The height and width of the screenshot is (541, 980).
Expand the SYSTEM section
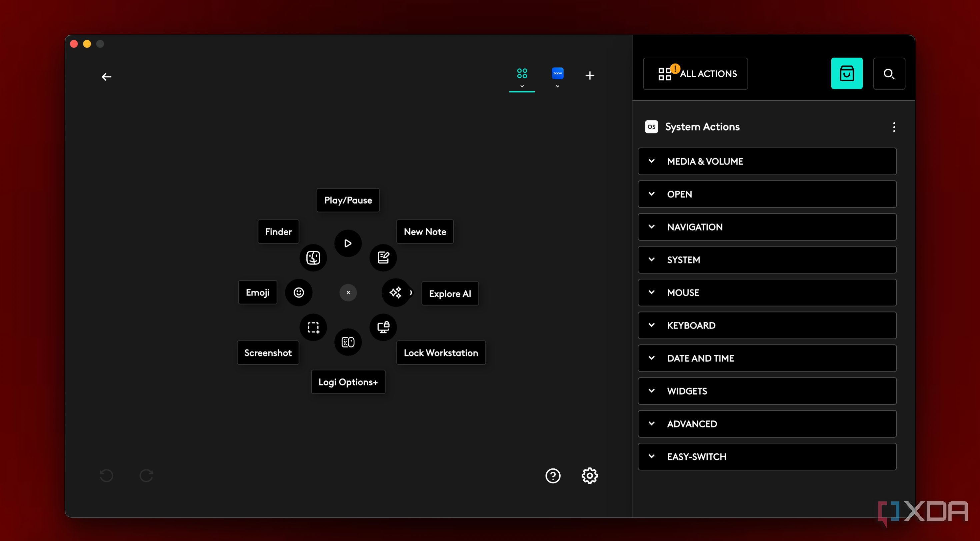[767, 260]
